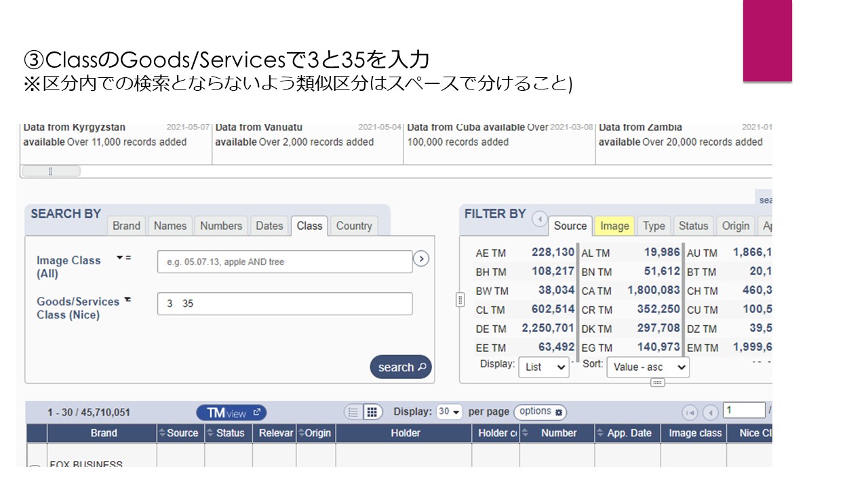Click the filter panel bottom resize handle
Viewport: 868px width, 488px height.
click(656, 382)
